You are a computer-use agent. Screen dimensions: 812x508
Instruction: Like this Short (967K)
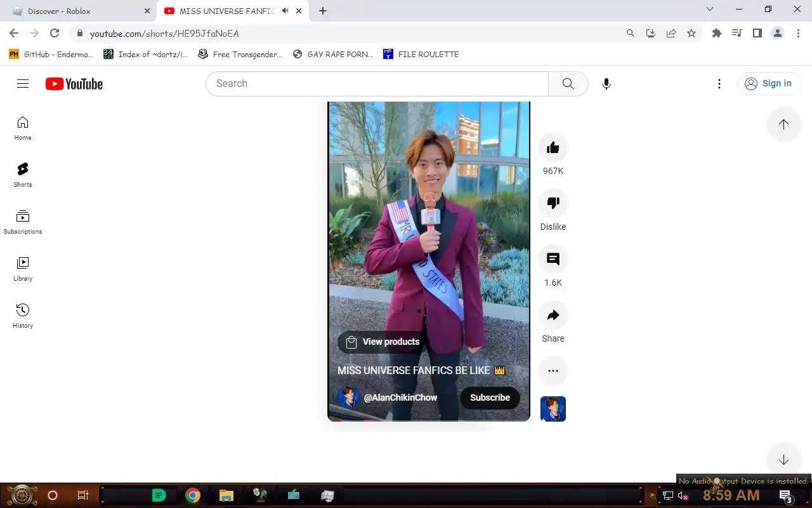(553, 147)
